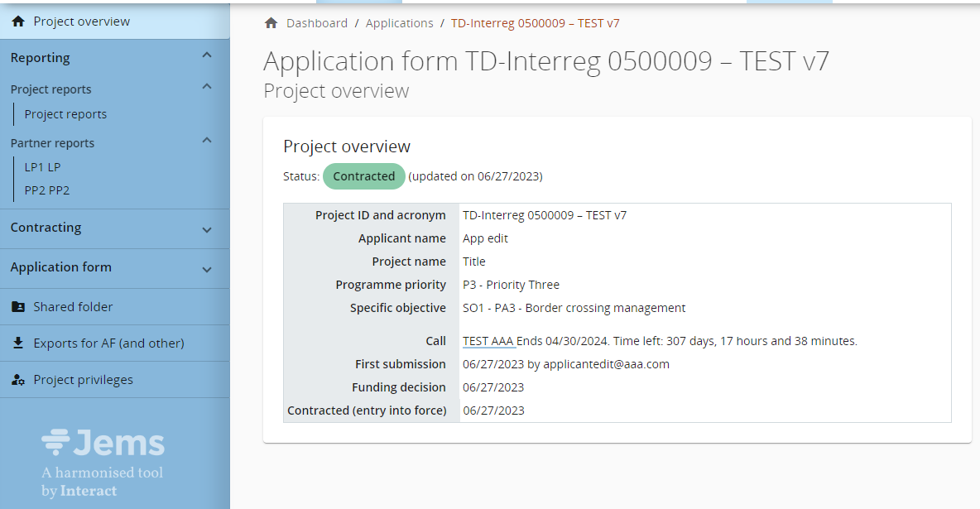Select Project overview in the sidebar
The height and width of the screenshot is (509, 980).
click(x=81, y=22)
